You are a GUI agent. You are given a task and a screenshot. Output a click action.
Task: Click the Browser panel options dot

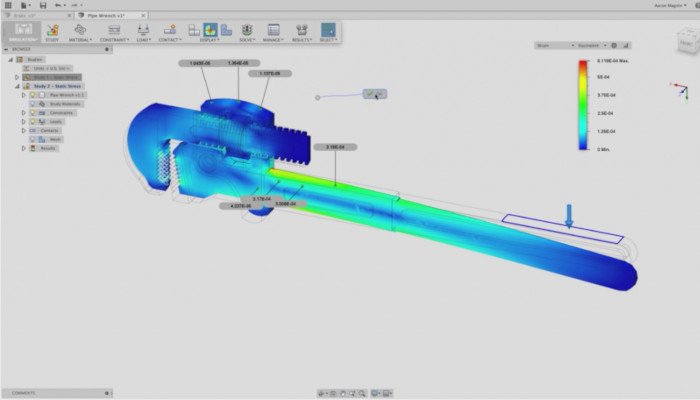click(107, 49)
